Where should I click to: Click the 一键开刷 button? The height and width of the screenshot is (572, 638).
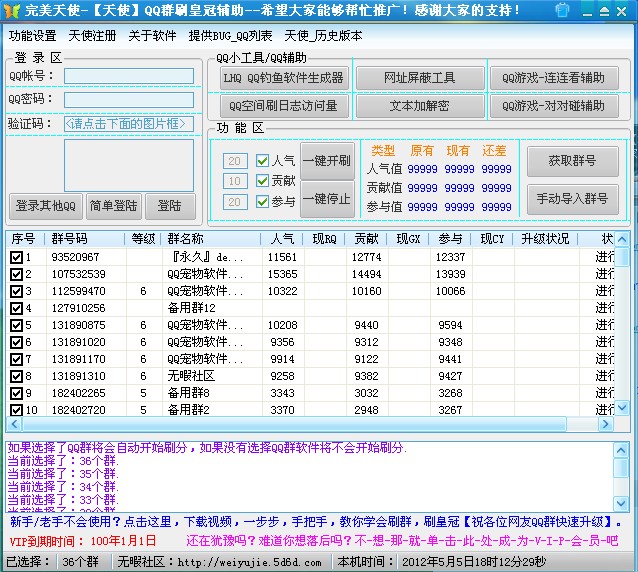(327, 161)
